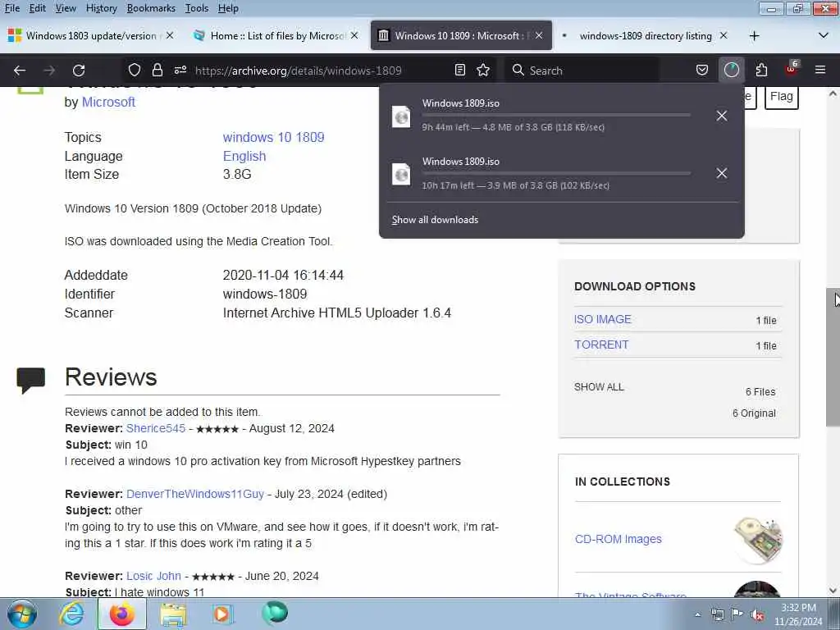
Task: Cancel first Windows 1809.iso download
Action: (722, 116)
